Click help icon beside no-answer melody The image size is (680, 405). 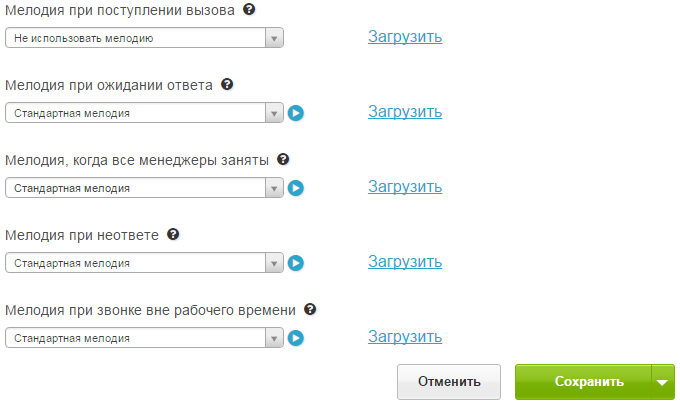(173, 234)
